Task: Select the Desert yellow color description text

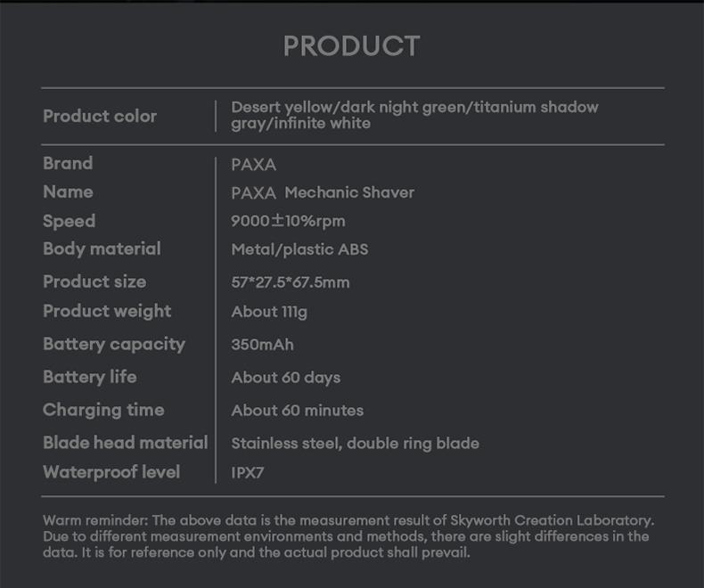Action: point(414,115)
